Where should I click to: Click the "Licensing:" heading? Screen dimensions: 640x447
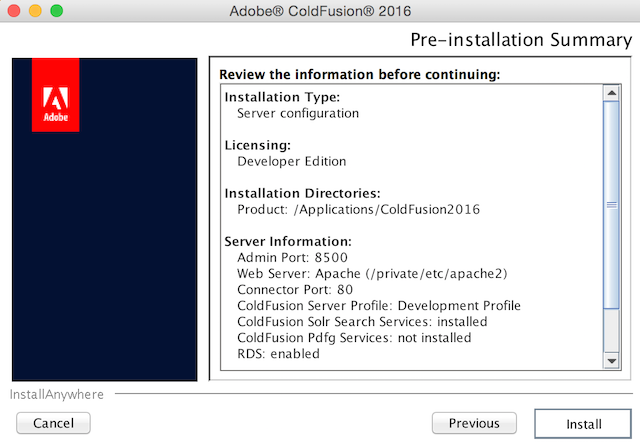pos(258,145)
